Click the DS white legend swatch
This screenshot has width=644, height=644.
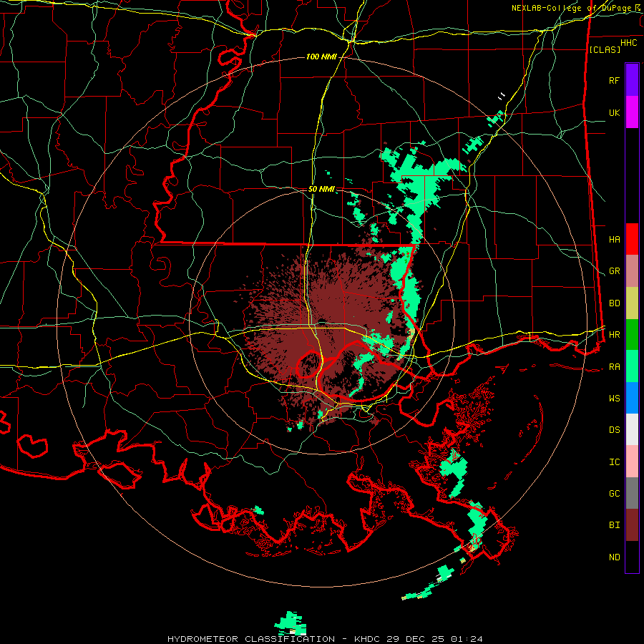[x=632, y=429]
